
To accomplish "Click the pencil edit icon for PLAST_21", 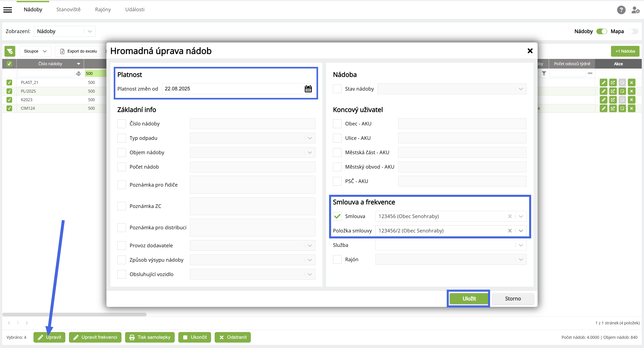I will tap(603, 82).
